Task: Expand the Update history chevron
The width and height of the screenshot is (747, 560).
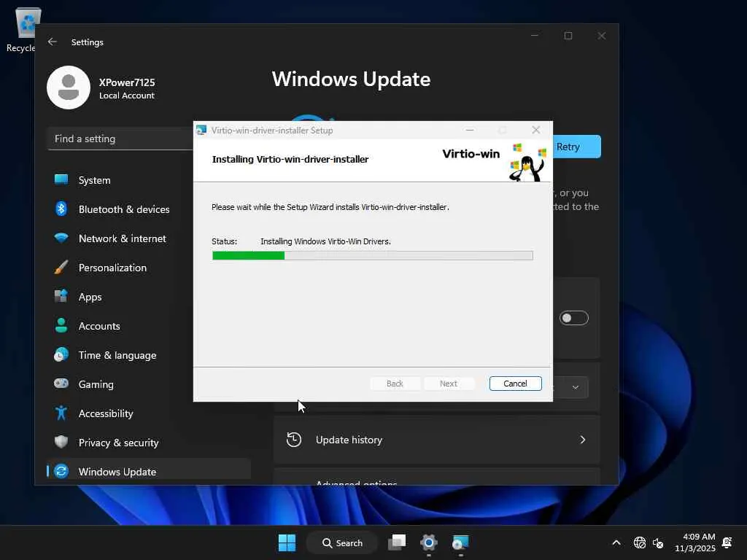Action: pyautogui.click(x=583, y=440)
